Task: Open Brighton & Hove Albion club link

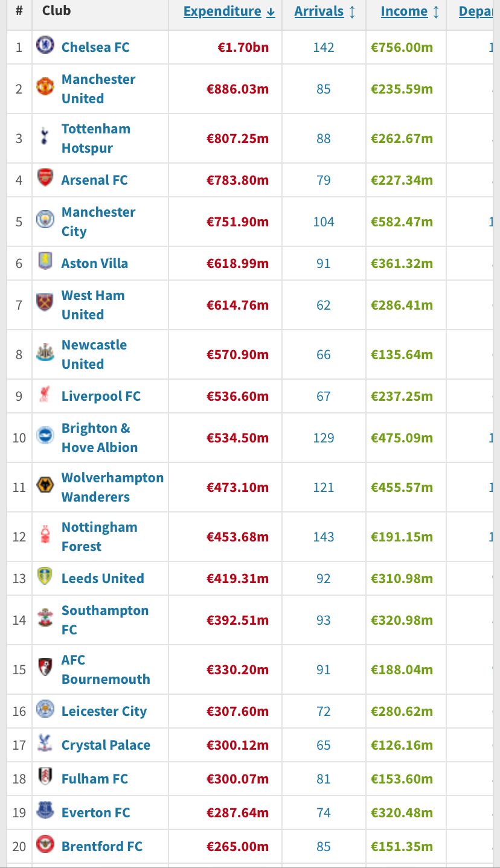Action: pyautogui.click(x=100, y=438)
